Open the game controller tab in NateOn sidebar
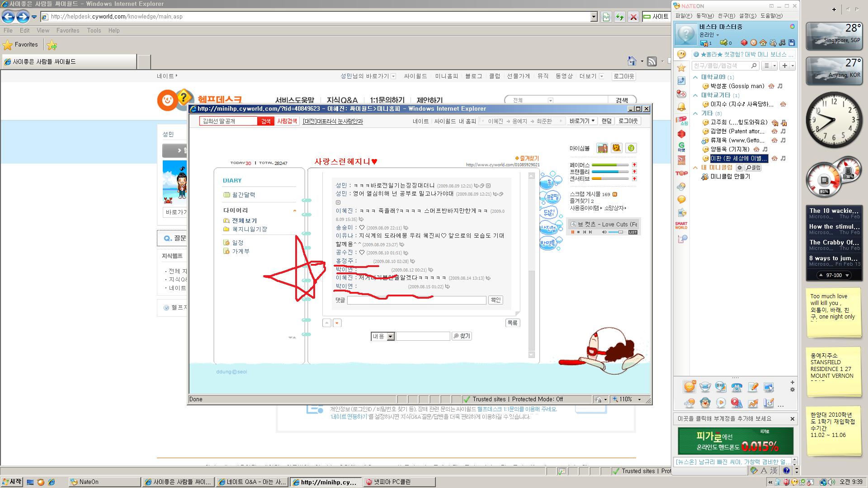This screenshot has width=868, height=488. coord(681,94)
